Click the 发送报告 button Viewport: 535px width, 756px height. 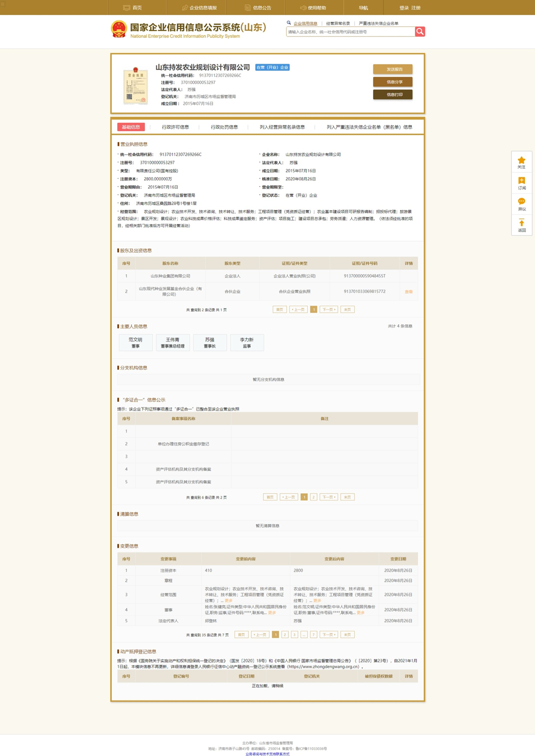pos(393,69)
